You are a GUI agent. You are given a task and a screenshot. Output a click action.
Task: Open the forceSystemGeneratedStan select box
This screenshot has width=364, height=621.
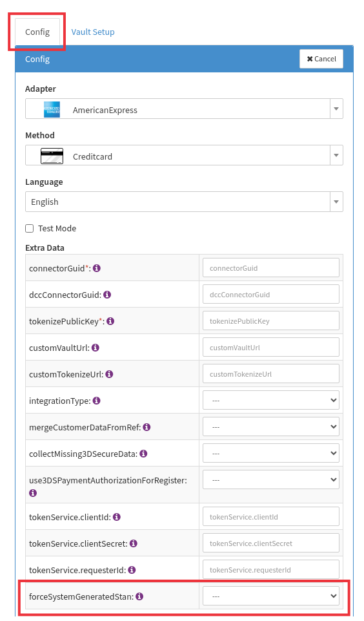(271, 596)
